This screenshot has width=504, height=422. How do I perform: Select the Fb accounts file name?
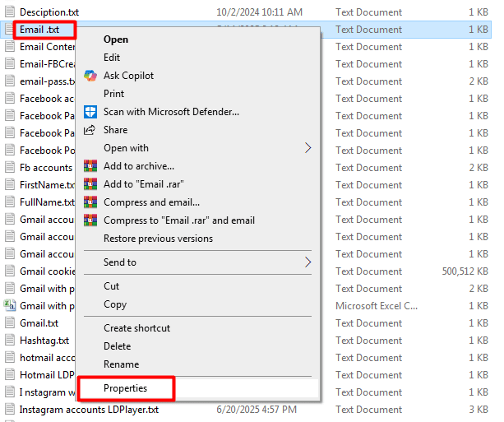[46, 168]
